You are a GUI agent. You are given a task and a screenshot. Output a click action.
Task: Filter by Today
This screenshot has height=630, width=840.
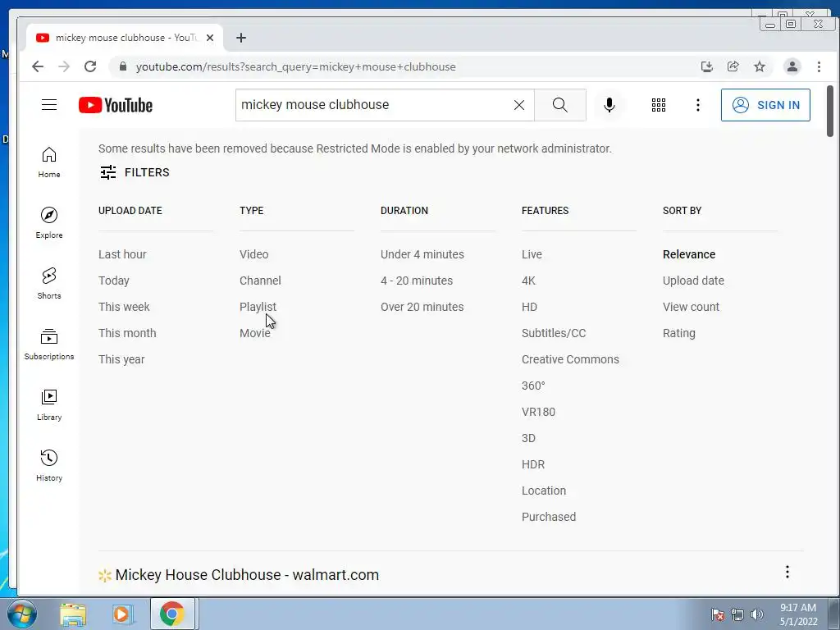tap(113, 281)
